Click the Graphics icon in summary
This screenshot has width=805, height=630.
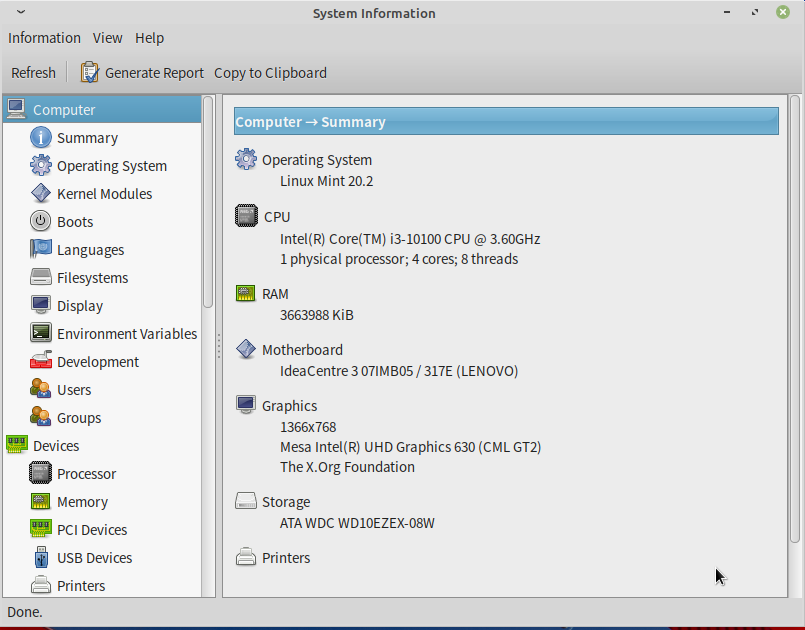(246, 404)
